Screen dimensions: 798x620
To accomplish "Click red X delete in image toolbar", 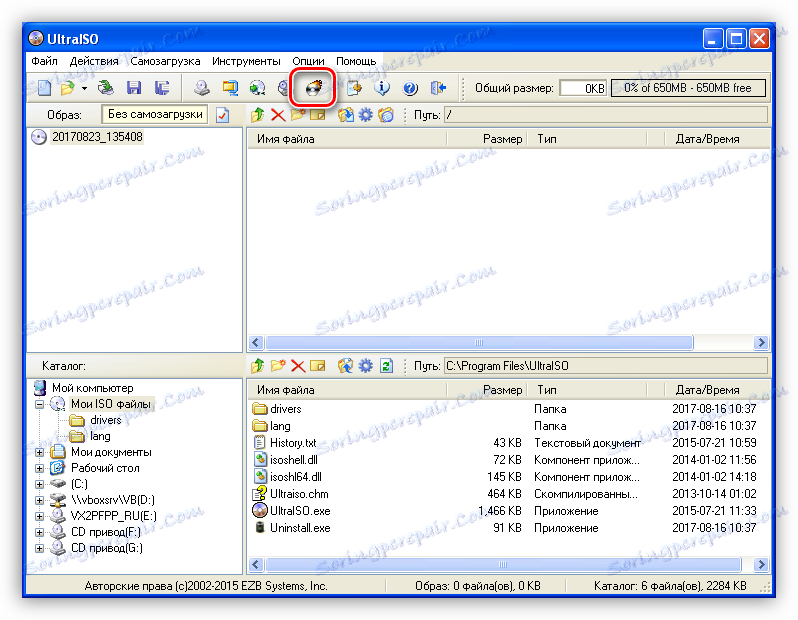I will (278, 115).
